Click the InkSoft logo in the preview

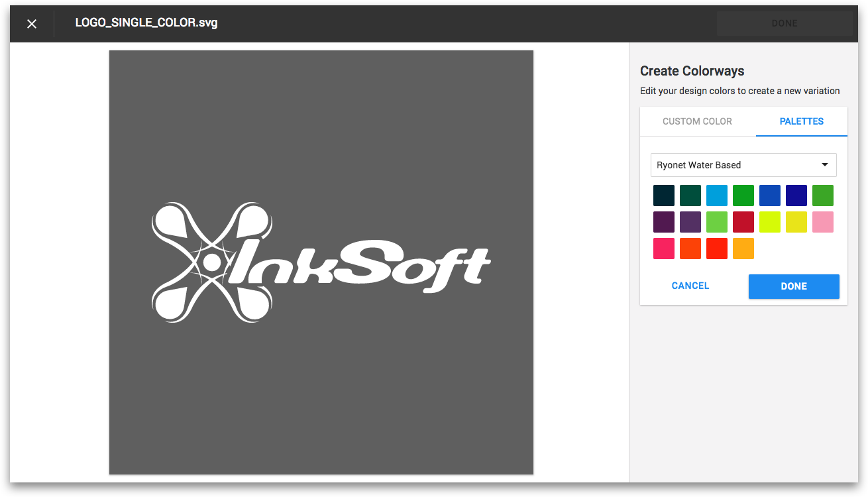[x=321, y=262]
